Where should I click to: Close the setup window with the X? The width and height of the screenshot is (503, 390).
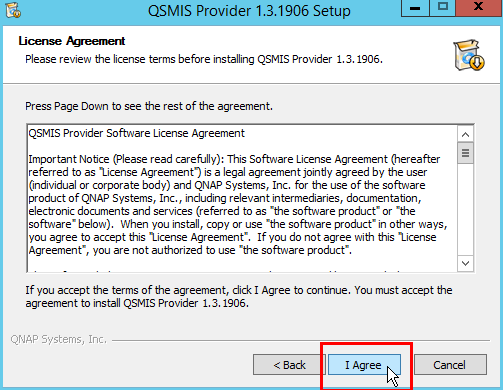click(x=479, y=8)
